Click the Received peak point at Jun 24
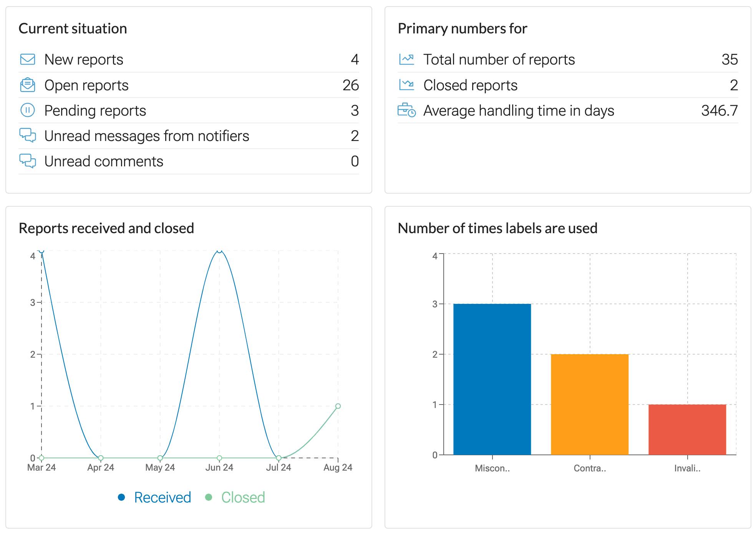 pyautogui.click(x=219, y=251)
